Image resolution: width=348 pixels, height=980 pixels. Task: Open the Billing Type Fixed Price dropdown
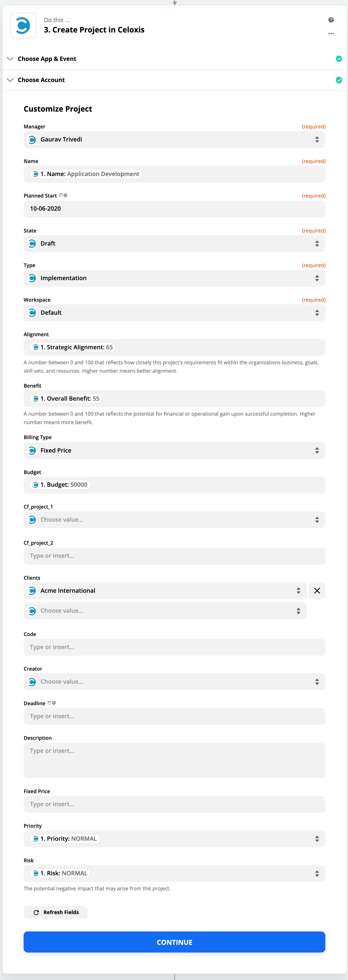click(174, 450)
